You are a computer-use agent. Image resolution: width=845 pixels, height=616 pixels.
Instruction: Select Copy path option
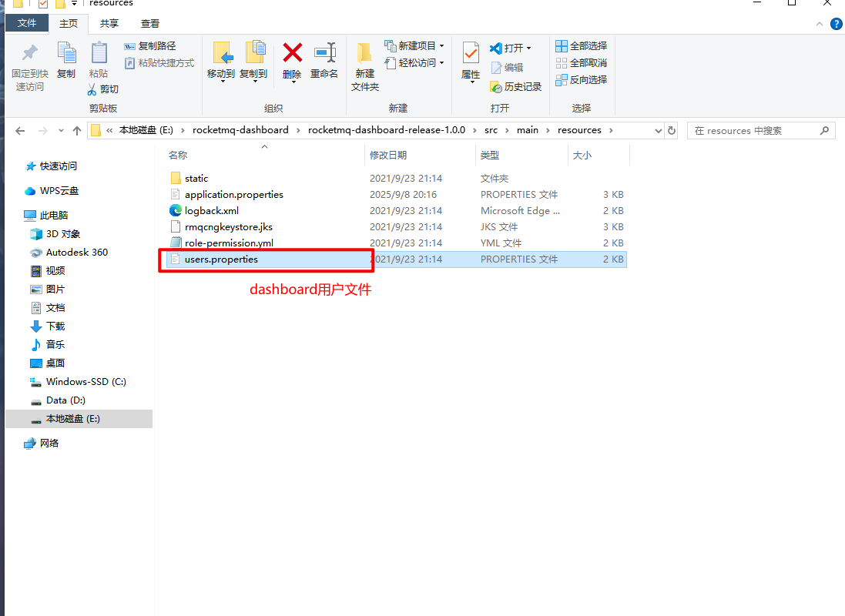point(149,46)
